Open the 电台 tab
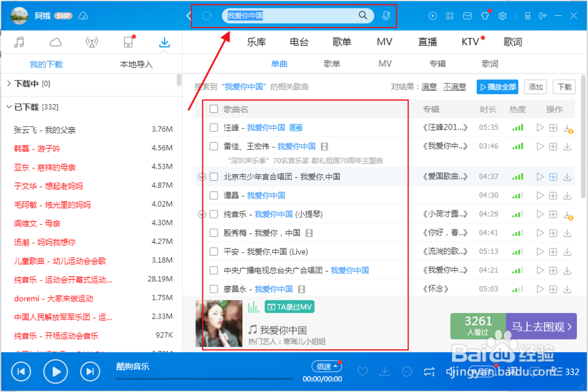The image size is (588, 392). tap(299, 42)
